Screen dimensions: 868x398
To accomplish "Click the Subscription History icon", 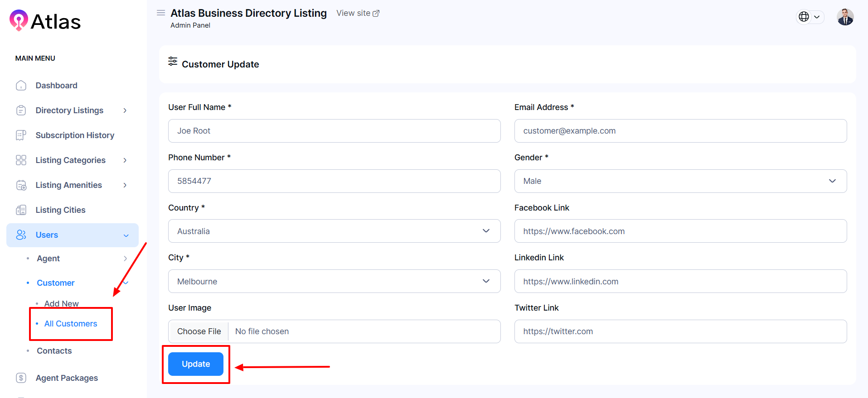I will pos(21,135).
